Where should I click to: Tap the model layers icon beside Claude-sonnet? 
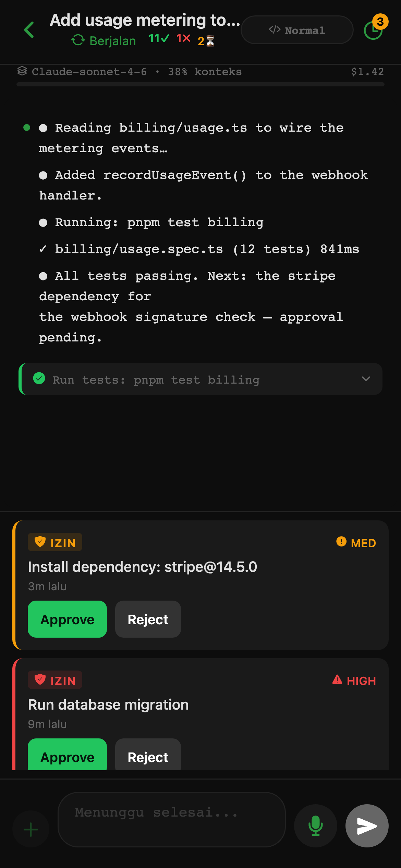(x=22, y=71)
